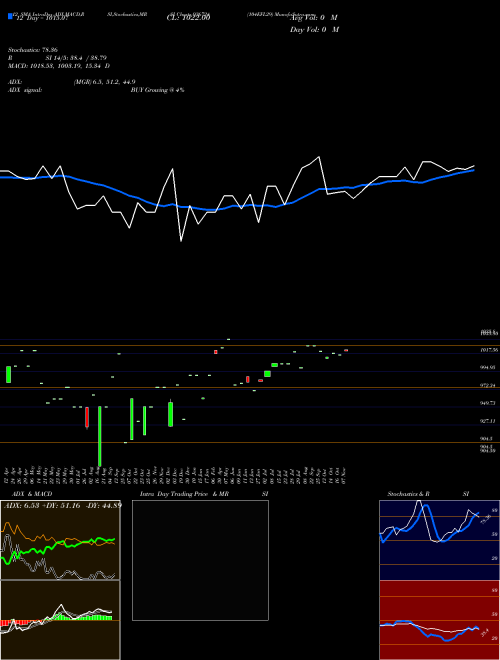Click the 'CL: 1022.60' closing price label
This screenshot has height=660, width=500.
[188, 18]
